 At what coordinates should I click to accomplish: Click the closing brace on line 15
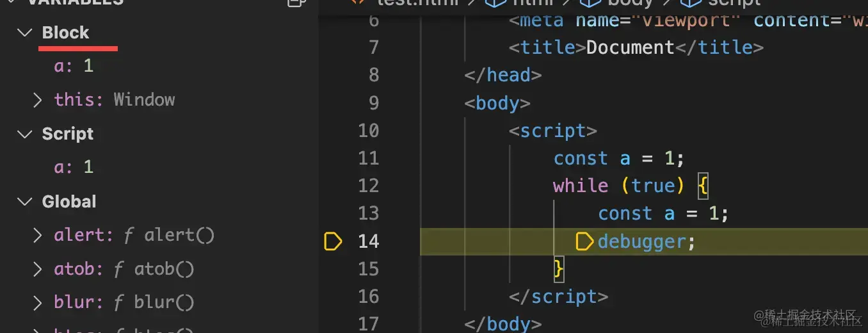pos(559,269)
